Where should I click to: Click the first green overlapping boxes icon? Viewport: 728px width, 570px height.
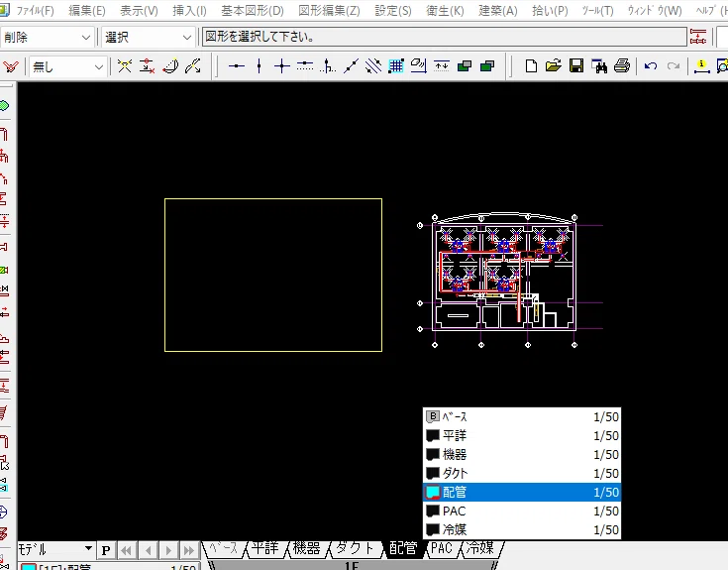coord(465,66)
